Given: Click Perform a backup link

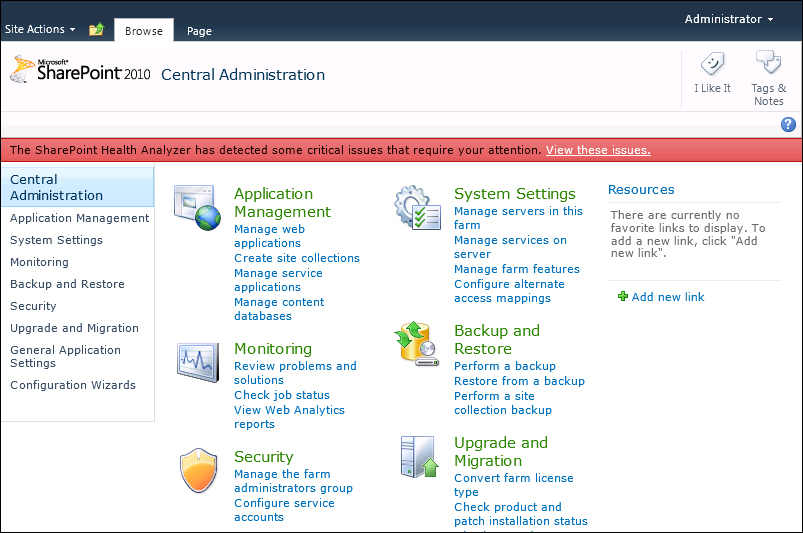Looking at the screenshot, I should (505, 366).
